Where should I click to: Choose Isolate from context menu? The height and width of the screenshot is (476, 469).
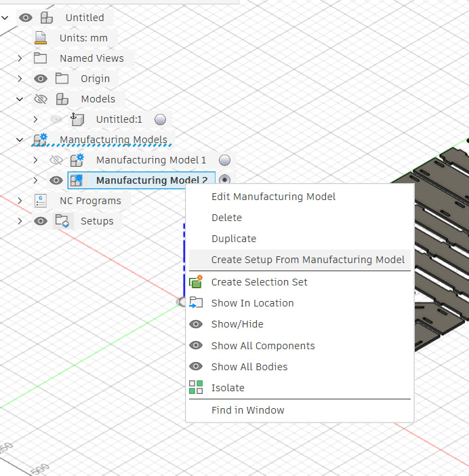point(300,388)
